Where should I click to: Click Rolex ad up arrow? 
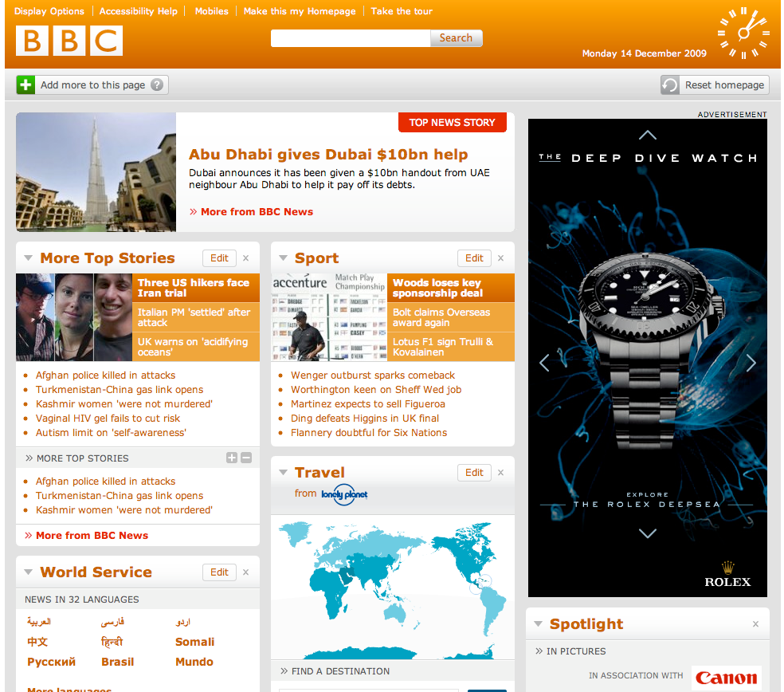coord(648,135)
